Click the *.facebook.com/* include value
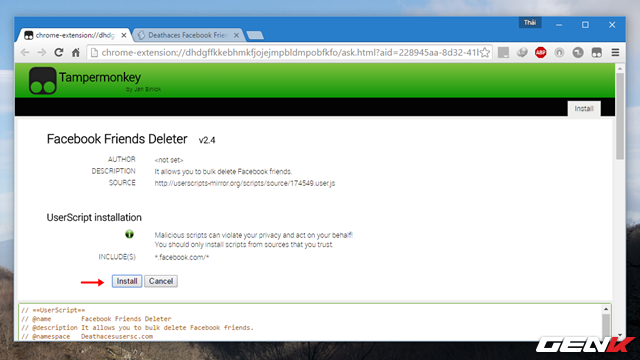Screen dimensions: 640x360 [182, 257]
